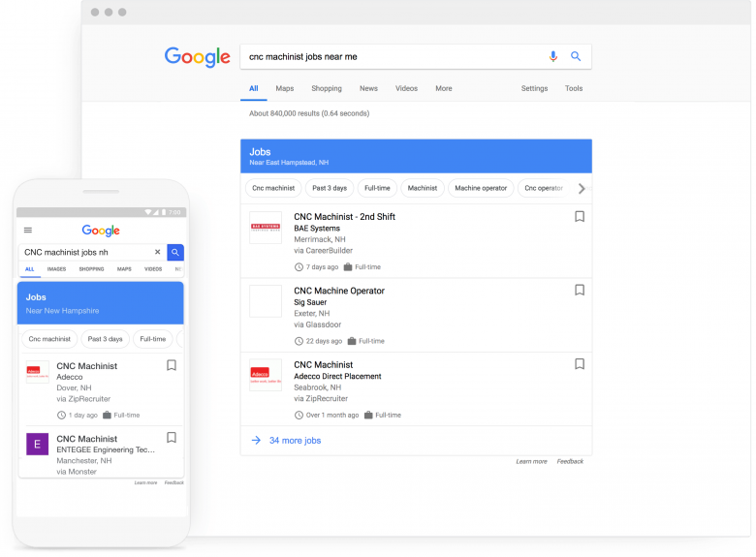Click 'About 840,000 results' text
The width and height of the screenshot is (756, 557).
coord(309,113)
